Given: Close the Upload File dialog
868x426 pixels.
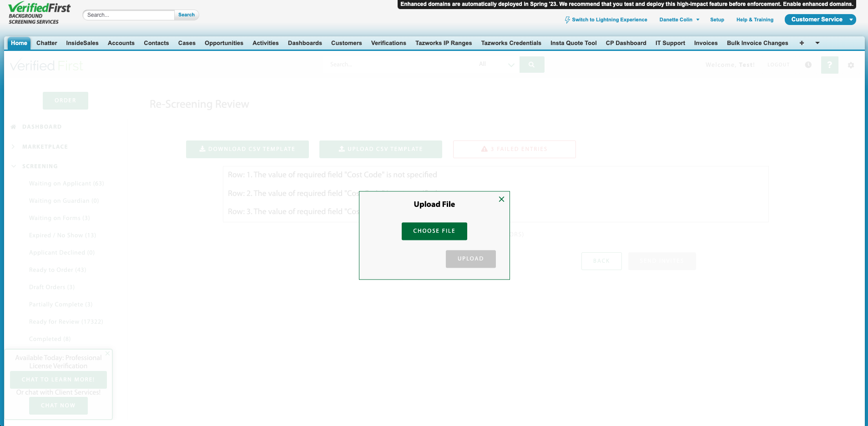Looking at the screenshot, I should [x=501, y=199].
